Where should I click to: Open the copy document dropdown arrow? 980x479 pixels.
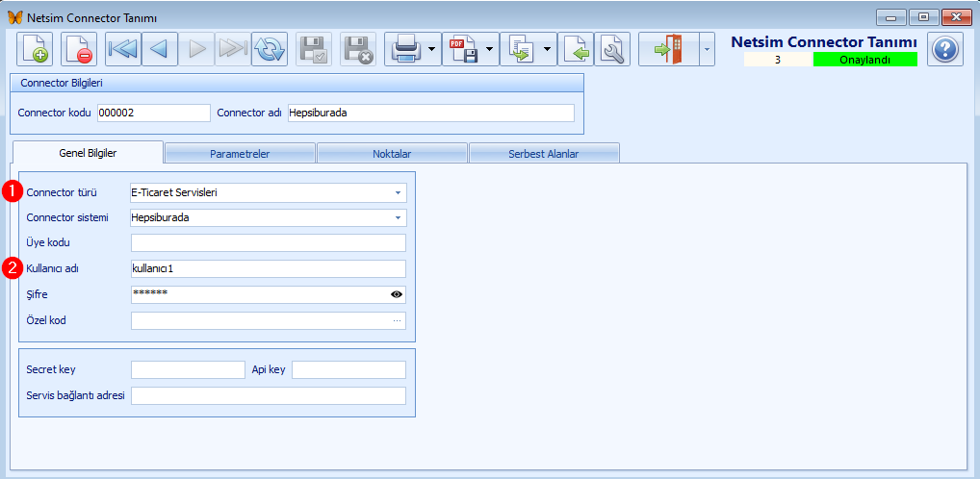(548, 49)
